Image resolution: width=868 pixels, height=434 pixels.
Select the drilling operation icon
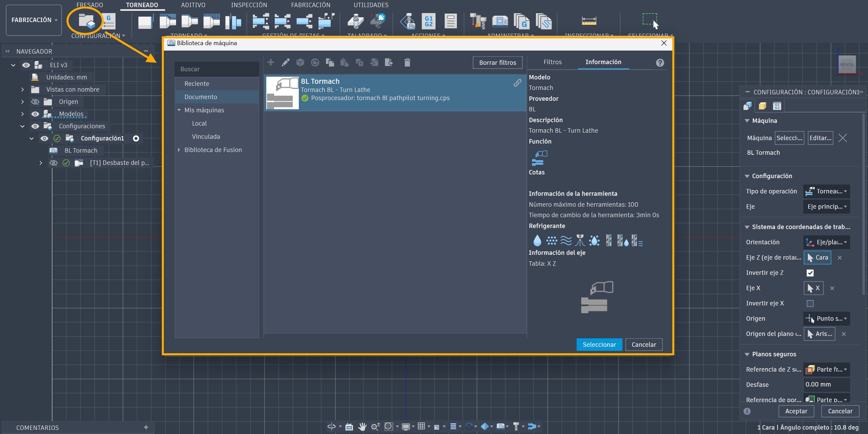point(356,21)
